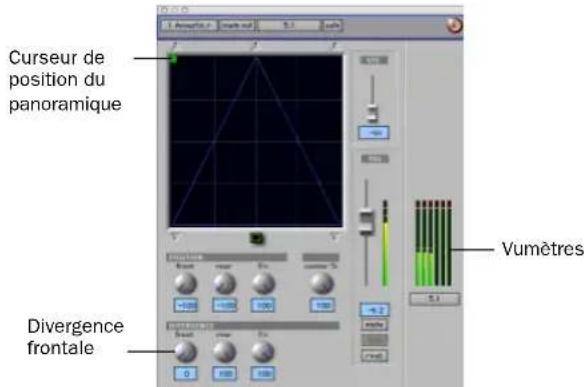Click the Position F/R value field
The image size is (584, 387).
tap(263, 305)
